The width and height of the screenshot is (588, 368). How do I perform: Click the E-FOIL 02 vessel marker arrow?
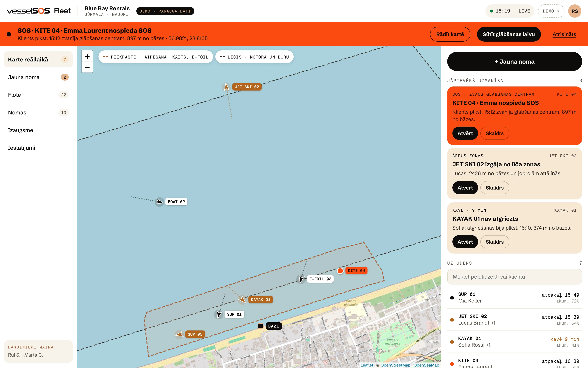coord(301,279)
